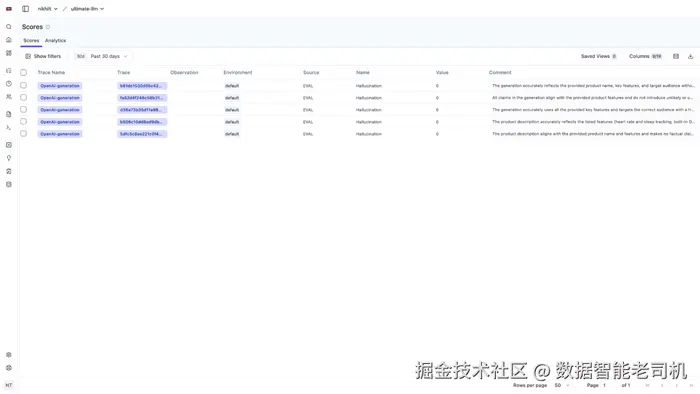Go to the previous page arrow
Viewport: 700px width, 394px height.
pos(662,385)
